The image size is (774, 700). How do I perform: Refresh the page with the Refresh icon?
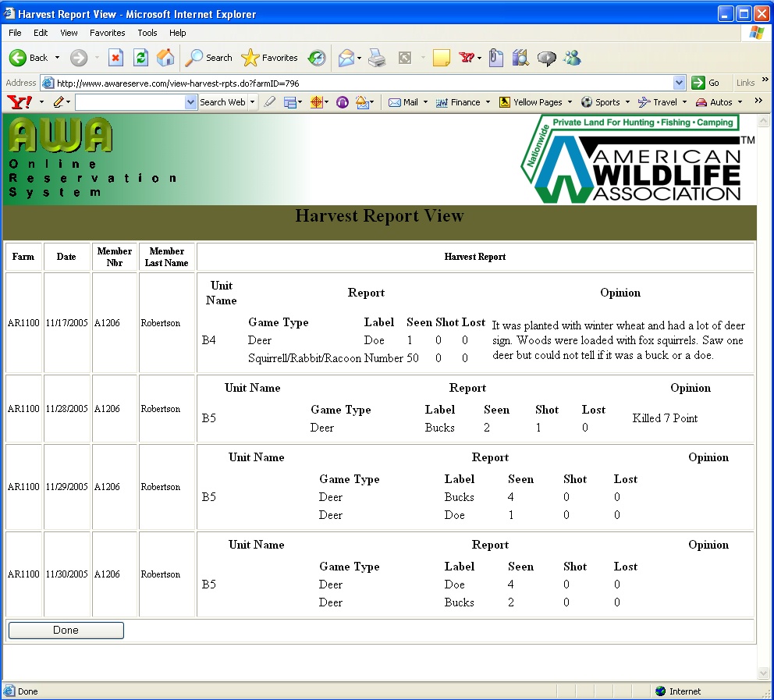click(140, 58)
